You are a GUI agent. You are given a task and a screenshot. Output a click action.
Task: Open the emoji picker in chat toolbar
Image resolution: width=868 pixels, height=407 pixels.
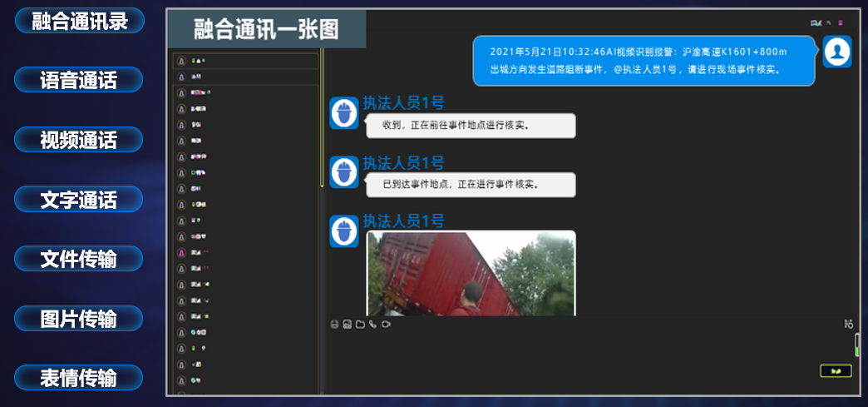click(x=334, y=325)
